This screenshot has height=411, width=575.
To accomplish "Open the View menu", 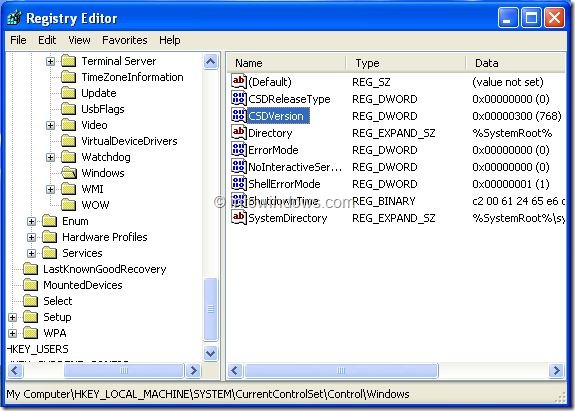I will point(79,40).
